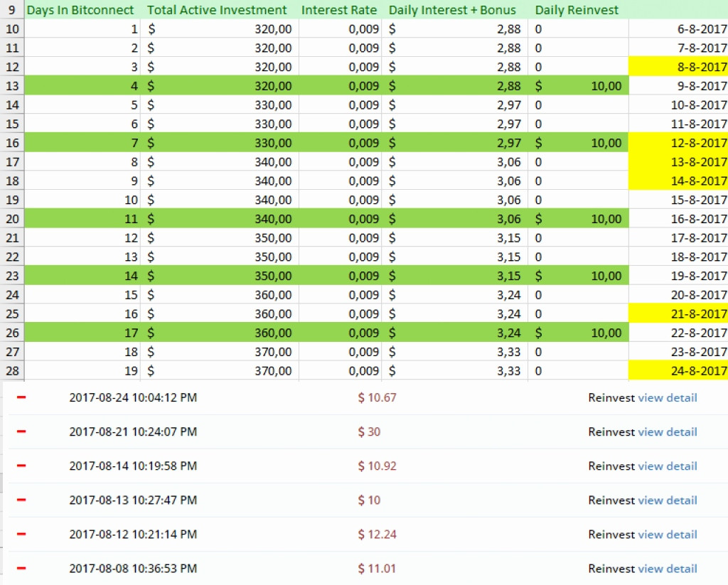Open view detail for the $ 10 reinvest
The image size is (728, 585).
coord(668,500)
